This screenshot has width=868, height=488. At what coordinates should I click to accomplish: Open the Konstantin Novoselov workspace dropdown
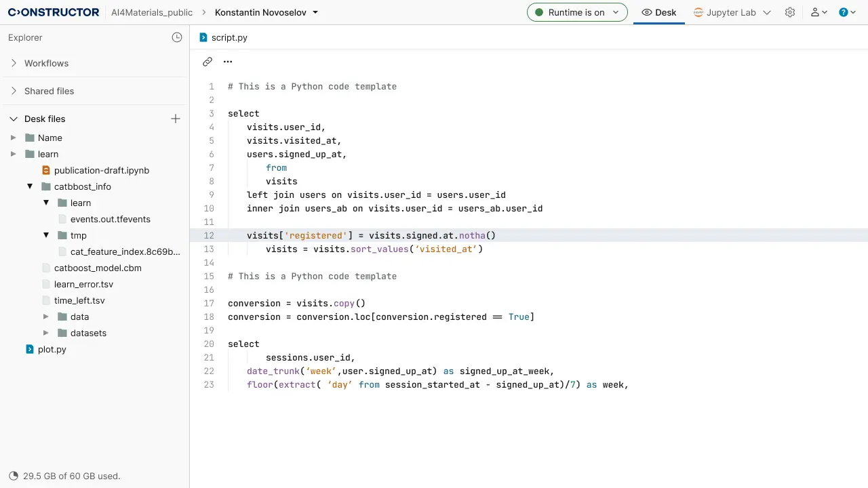[x=267, y=12]
